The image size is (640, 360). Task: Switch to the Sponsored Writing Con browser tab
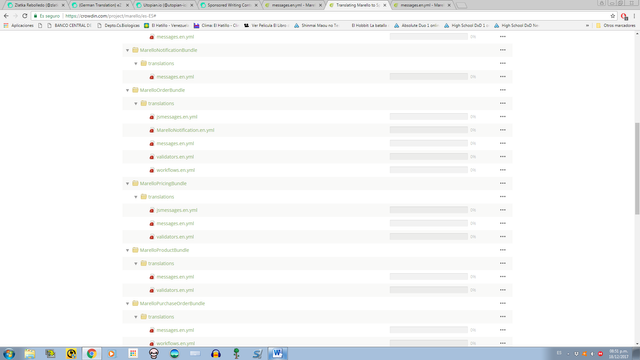(x=229, y=5)
